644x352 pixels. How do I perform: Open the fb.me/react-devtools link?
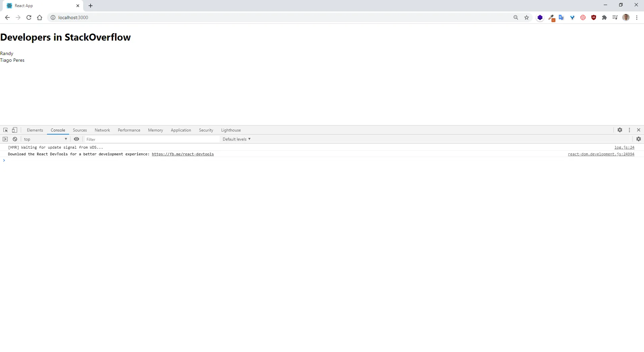[x=183, y=154]
